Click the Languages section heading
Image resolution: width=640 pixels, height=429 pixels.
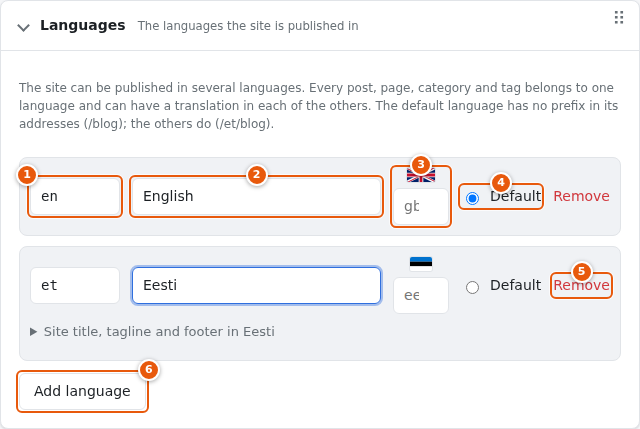click(82, 25)
